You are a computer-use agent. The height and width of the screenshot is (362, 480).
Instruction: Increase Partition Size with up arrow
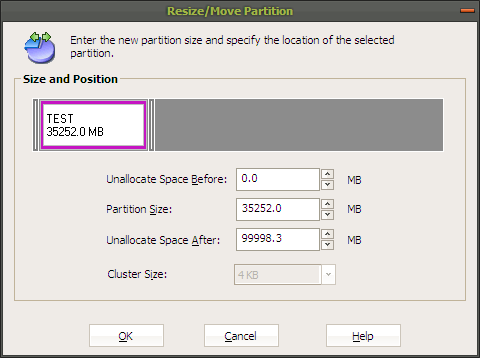pos(328,204)
